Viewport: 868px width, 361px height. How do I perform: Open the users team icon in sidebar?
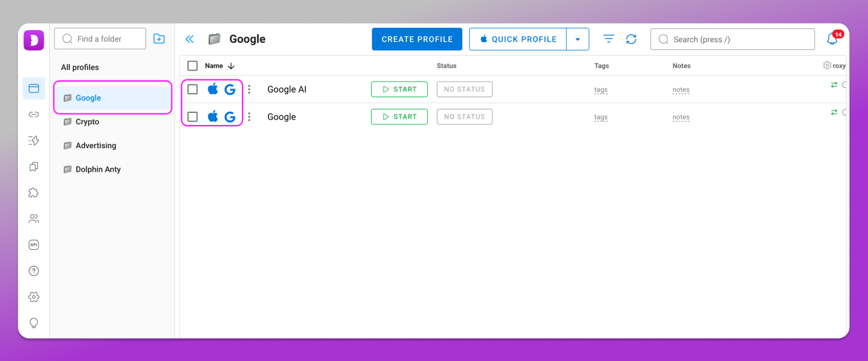34,219
